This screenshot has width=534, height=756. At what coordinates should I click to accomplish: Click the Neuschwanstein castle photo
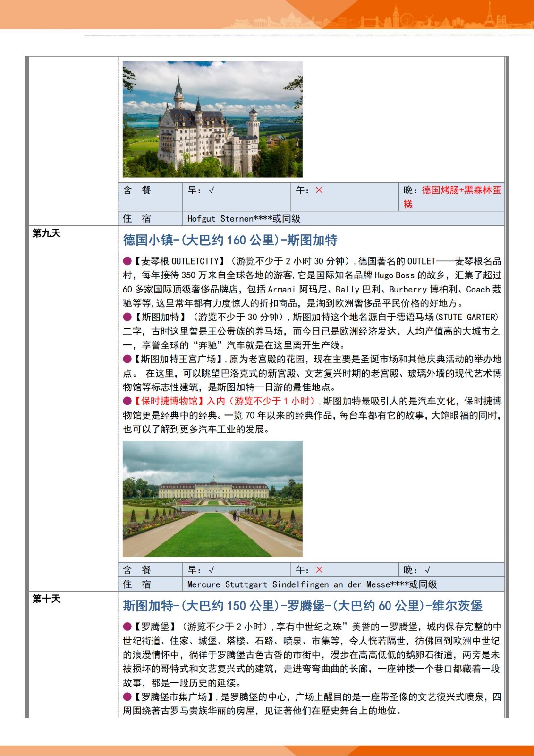tap(212, 120)
